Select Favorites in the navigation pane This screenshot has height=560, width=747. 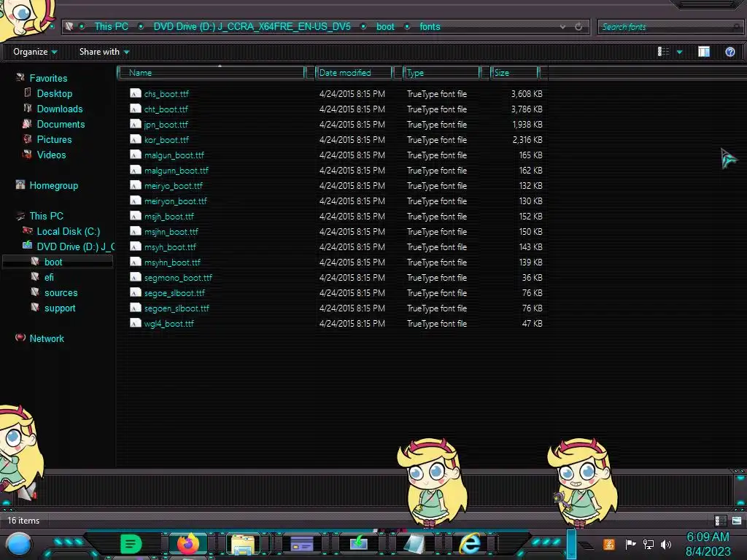48,78
